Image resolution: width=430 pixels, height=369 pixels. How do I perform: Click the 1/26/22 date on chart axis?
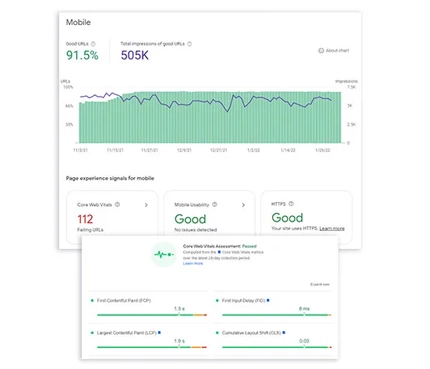point(323,150)
